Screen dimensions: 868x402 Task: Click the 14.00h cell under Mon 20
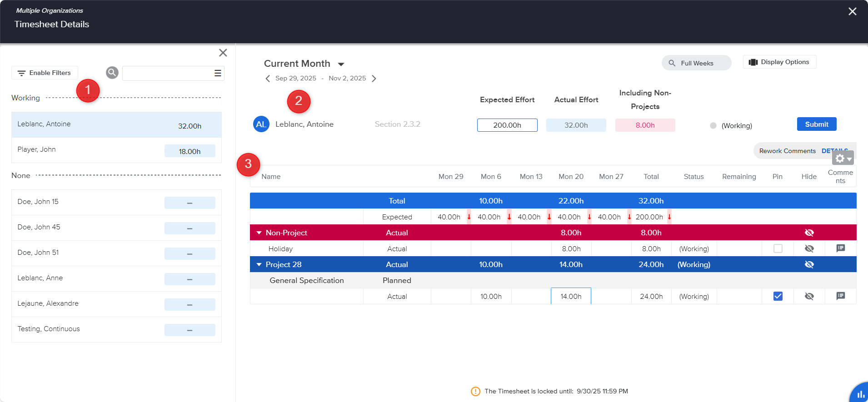[571, 296]
